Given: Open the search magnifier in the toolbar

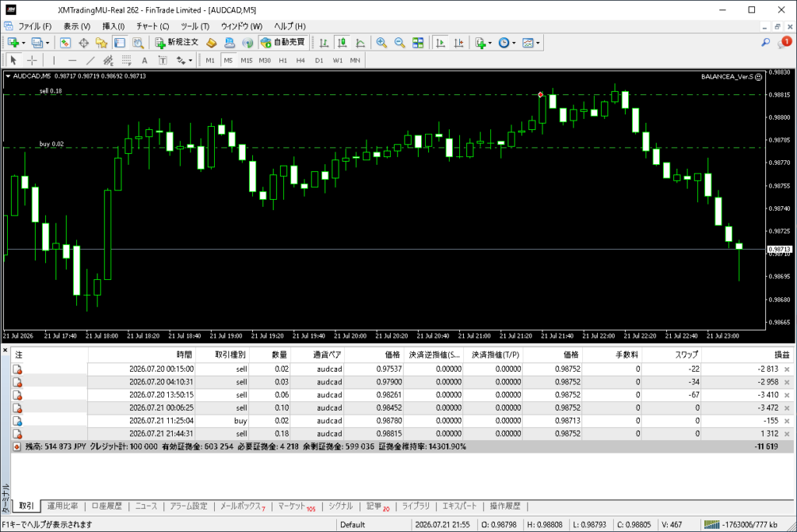Looking at the screenshot, I should coord(766,43).
